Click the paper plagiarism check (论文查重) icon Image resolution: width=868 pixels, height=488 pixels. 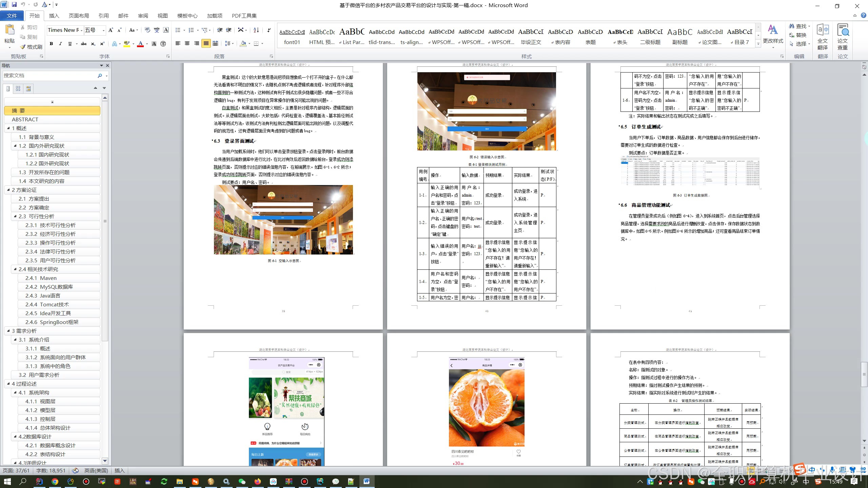[x=843, y=37]
